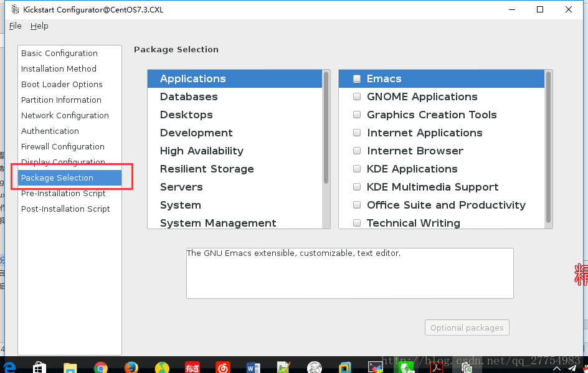This screenshot has height=373, width=588.
Task: Click Youdao red icon in the taskbar
Action: [x=192, y=367]
